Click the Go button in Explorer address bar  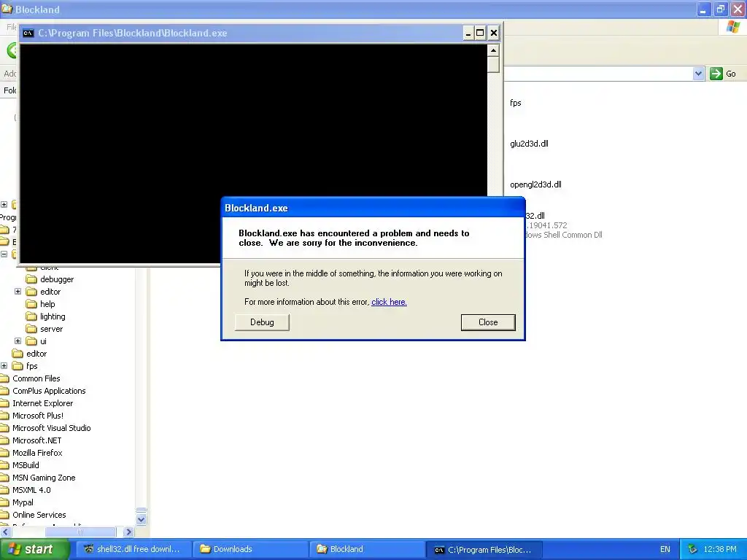(723, 74)
